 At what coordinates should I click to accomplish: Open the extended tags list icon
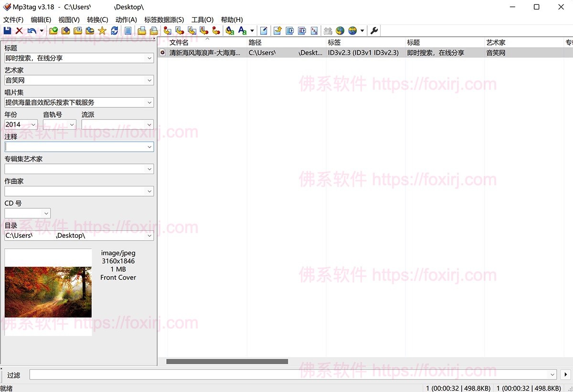point(127,31)
